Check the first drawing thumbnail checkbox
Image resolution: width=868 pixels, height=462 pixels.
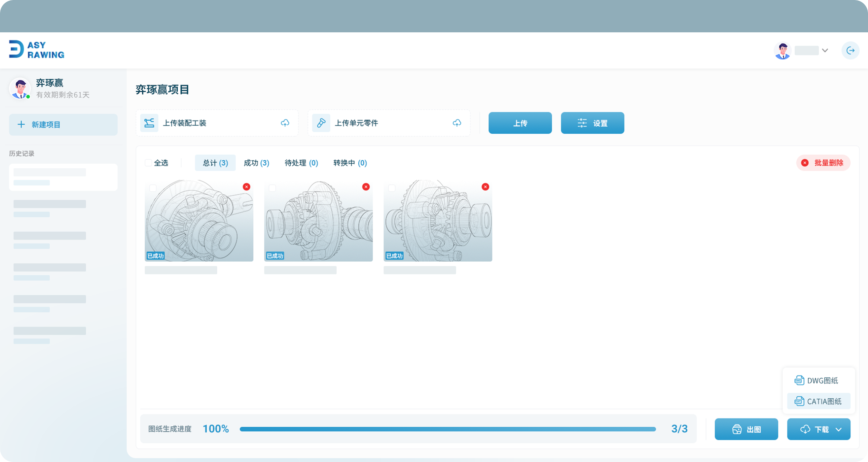(x=153, y=188)
